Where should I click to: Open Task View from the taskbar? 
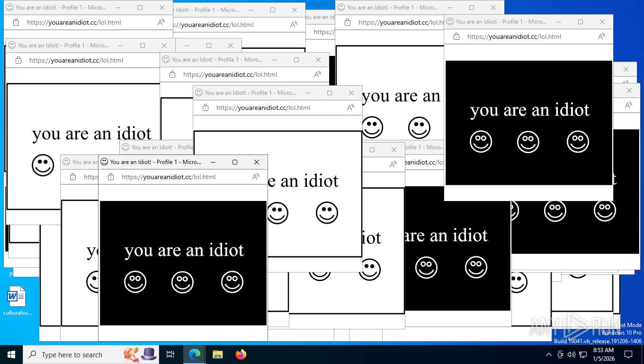(170, 355)
